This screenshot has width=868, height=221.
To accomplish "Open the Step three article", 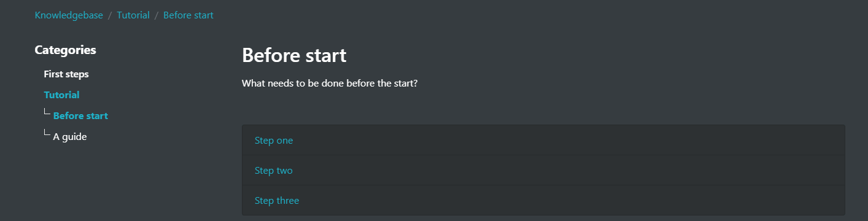I will pyautogui.click(x=277, y=201).
